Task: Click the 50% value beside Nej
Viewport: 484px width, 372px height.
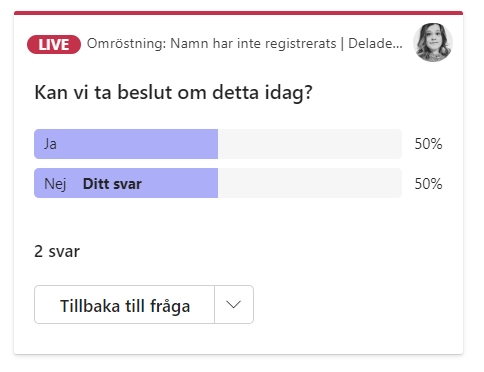Action: click(x=428, y=184)
